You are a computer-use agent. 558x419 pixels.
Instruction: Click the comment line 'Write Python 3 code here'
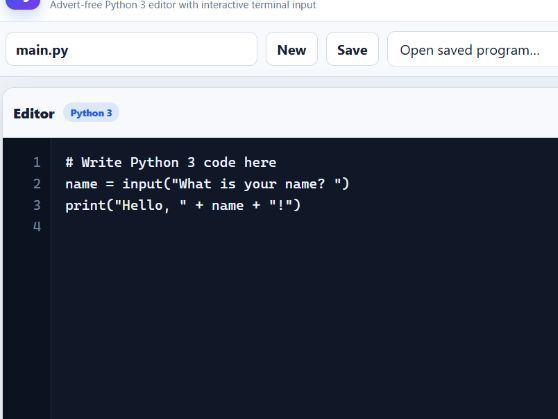[171, 162]
